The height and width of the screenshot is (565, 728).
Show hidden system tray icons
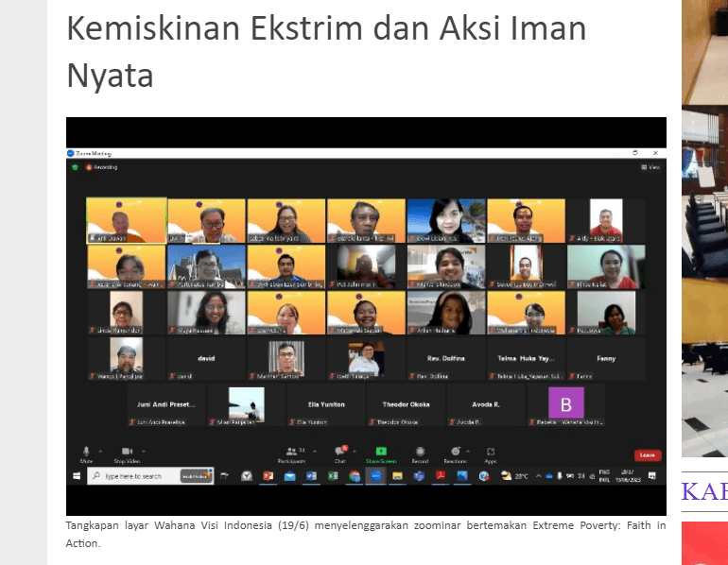[539, 476]
